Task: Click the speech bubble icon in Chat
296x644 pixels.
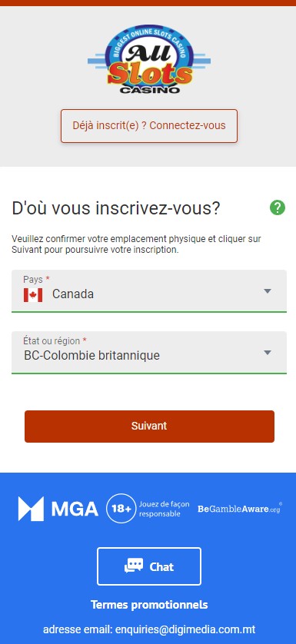Action: pos(134,566)
